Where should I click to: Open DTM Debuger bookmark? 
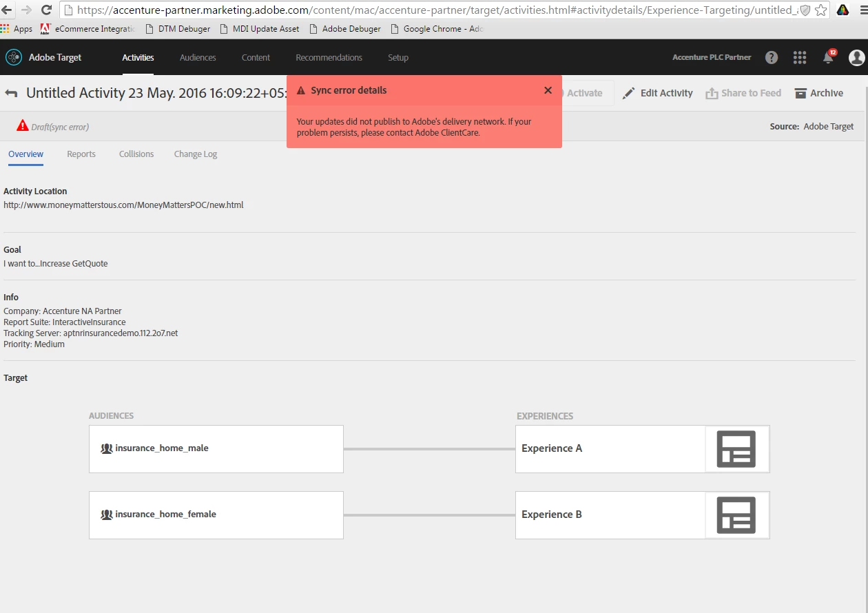(x=179, y=29)
